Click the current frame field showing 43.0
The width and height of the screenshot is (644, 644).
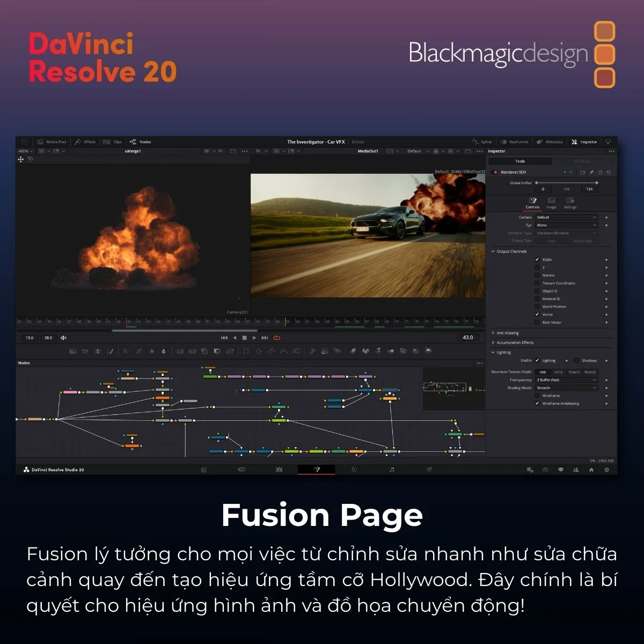(x=468, y=338)
